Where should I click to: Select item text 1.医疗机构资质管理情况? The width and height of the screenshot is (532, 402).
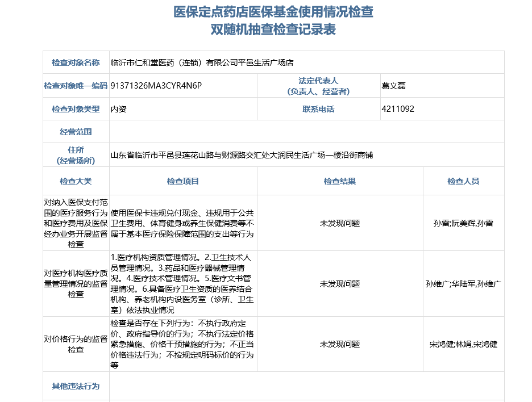click(x=182, y=284)
